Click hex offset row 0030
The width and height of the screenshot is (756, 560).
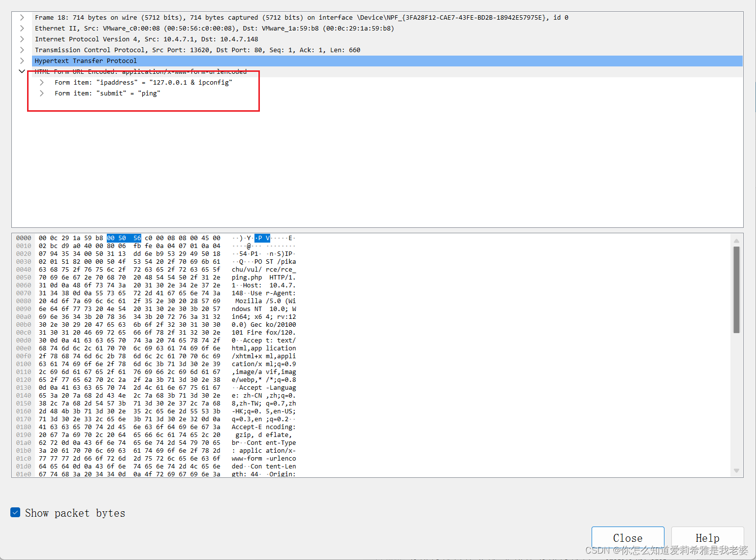pos(24,262)
